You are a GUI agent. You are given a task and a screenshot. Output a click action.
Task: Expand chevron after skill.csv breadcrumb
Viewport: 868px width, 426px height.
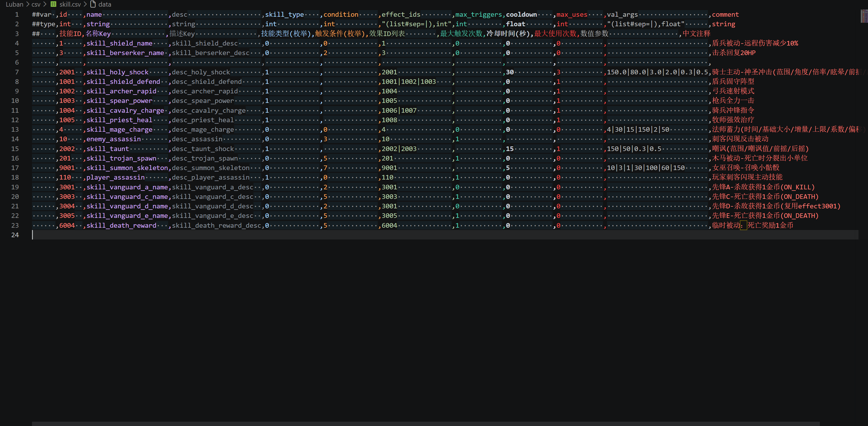tap(85, 4)
